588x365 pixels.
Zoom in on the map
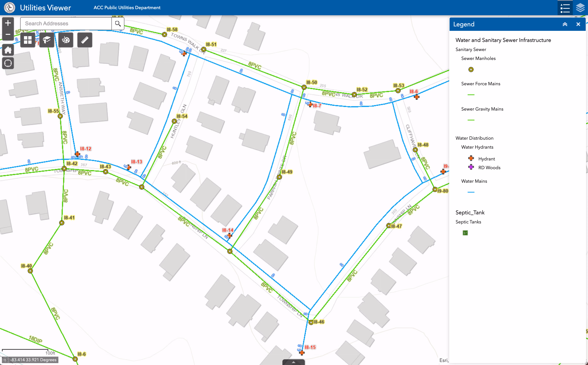pyautogui.click(x=8, y=23)
